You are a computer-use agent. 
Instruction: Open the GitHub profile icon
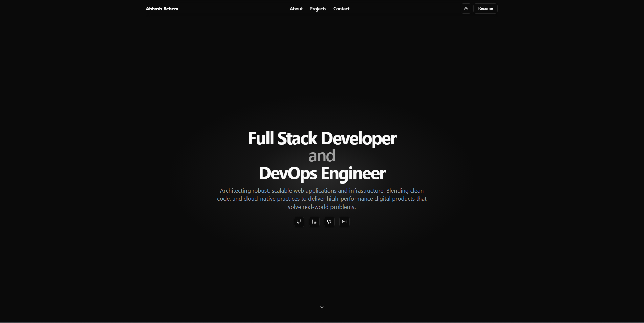tap(299, 222)
